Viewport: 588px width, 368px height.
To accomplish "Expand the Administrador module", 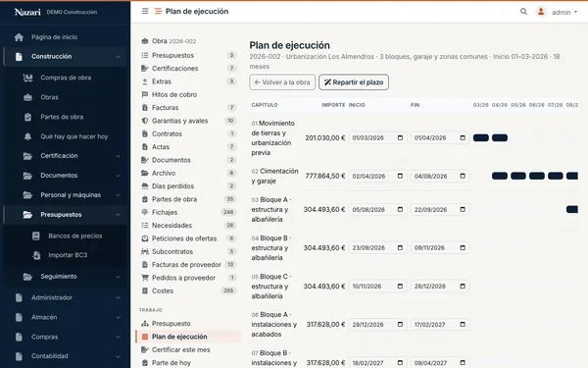I will click(67, 297).
